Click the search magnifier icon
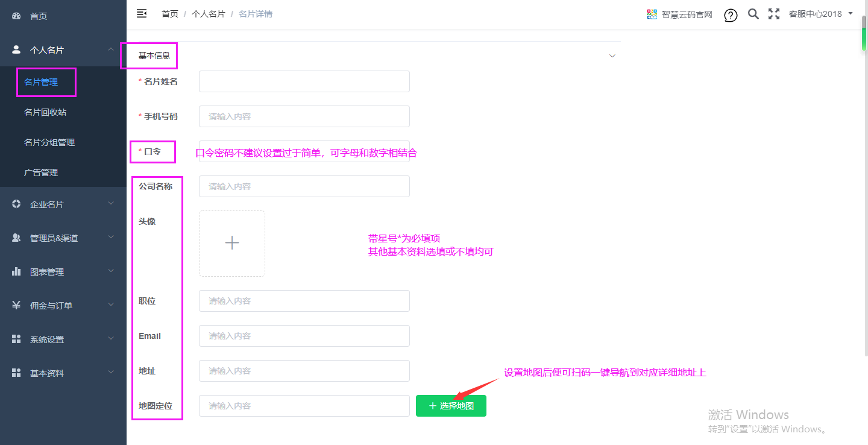The width and height of the screenshot is (868, 445). pyautogui.click(x=753, y=14)
